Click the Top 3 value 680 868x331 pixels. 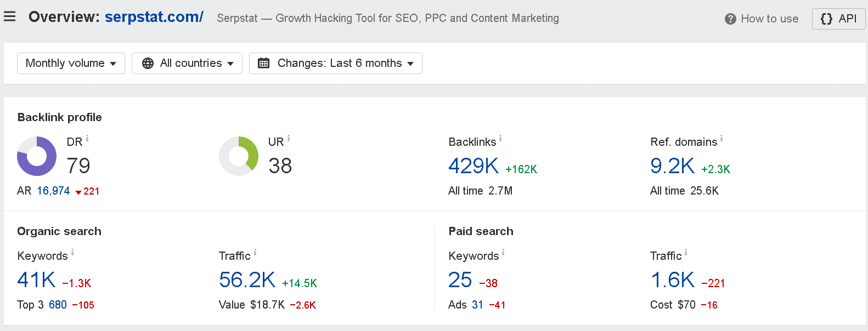(x=58, y=305)
